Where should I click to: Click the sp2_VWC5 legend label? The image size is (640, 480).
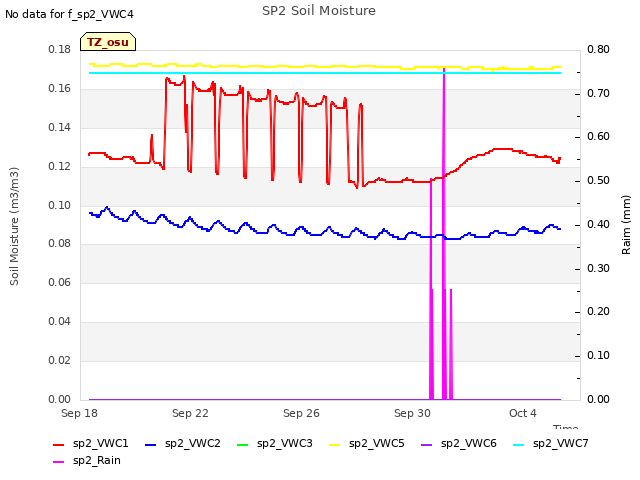point(377,443)
